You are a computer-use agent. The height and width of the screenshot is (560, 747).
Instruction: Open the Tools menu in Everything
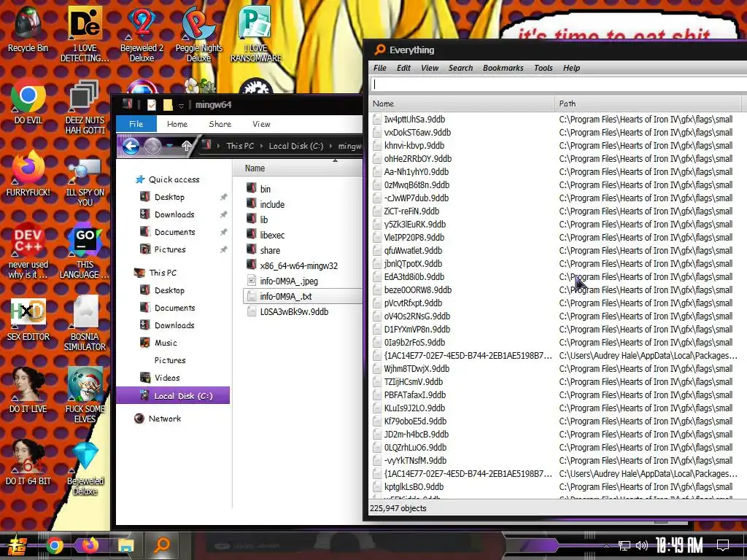(543, 68)
